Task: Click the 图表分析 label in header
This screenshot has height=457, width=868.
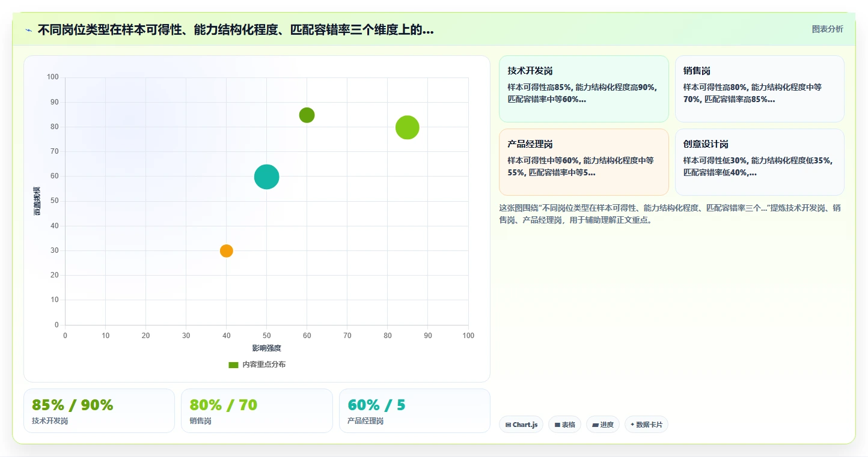Action: click(x=827, y=29)
